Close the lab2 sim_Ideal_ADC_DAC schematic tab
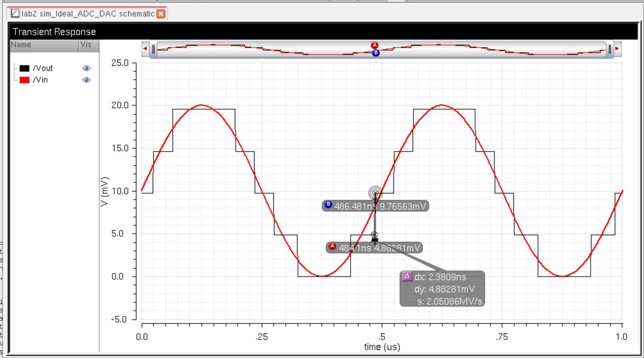644x358 pixels. (161, 14)
